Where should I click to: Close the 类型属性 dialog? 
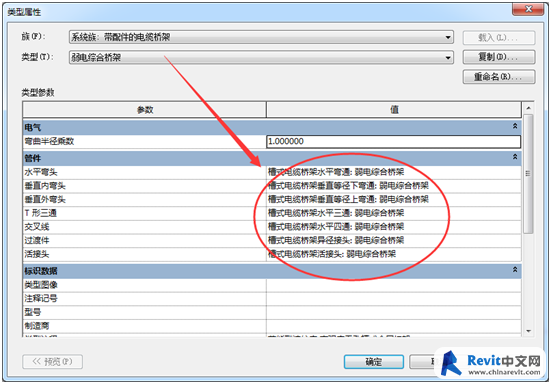pyautogui.click(x=528, y=9)
